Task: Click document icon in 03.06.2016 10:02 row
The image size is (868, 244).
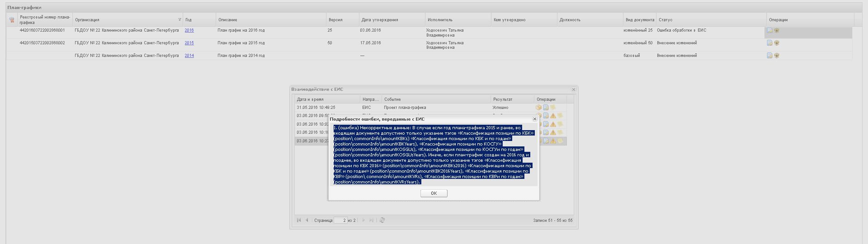Action: [x=546, y=124]
